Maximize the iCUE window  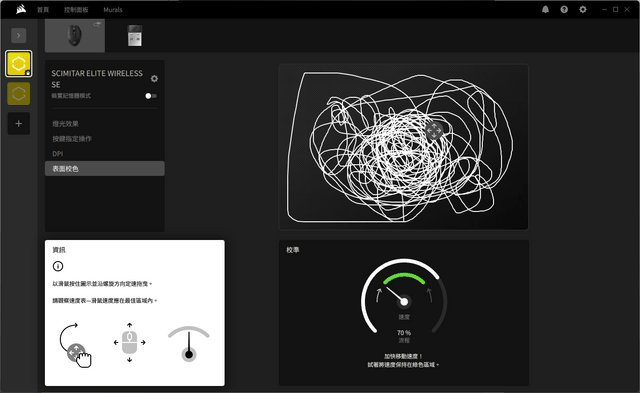[x=616, y=9]
